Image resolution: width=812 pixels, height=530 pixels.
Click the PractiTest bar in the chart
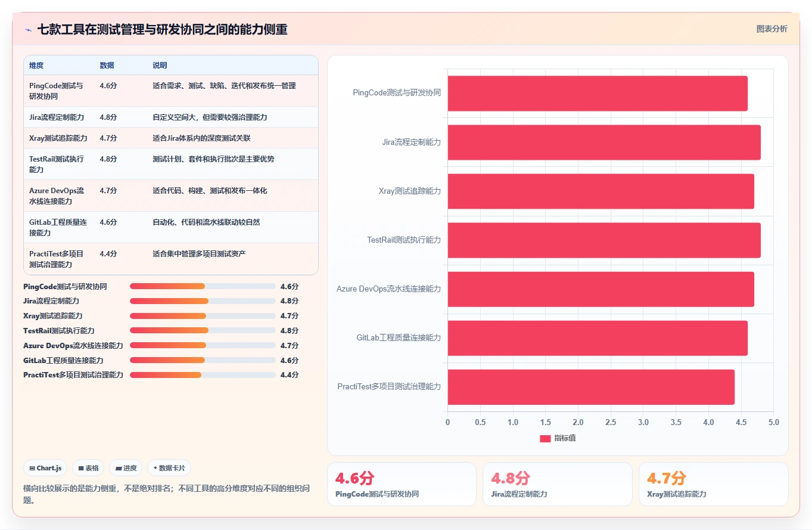point(591,387)
